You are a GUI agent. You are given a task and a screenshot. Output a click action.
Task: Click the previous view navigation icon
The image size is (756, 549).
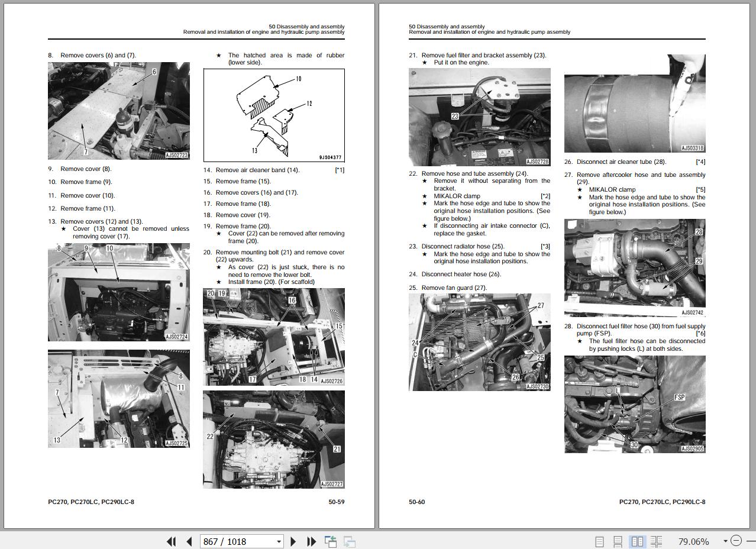(x=330, y=541)
